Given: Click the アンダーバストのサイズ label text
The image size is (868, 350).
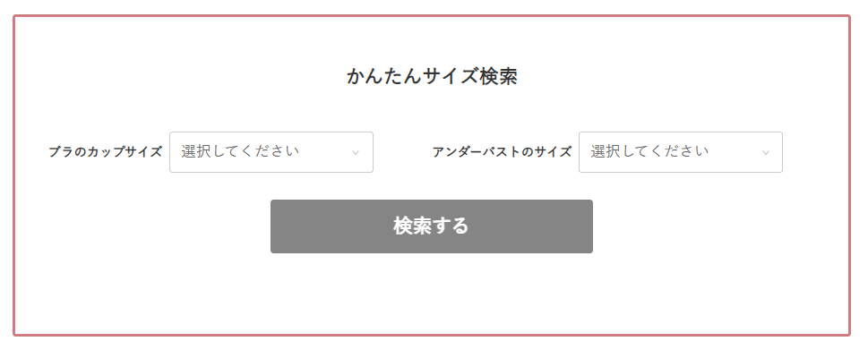Looking at the screenshot, I should pyautogui.click(x=502, y=152).
